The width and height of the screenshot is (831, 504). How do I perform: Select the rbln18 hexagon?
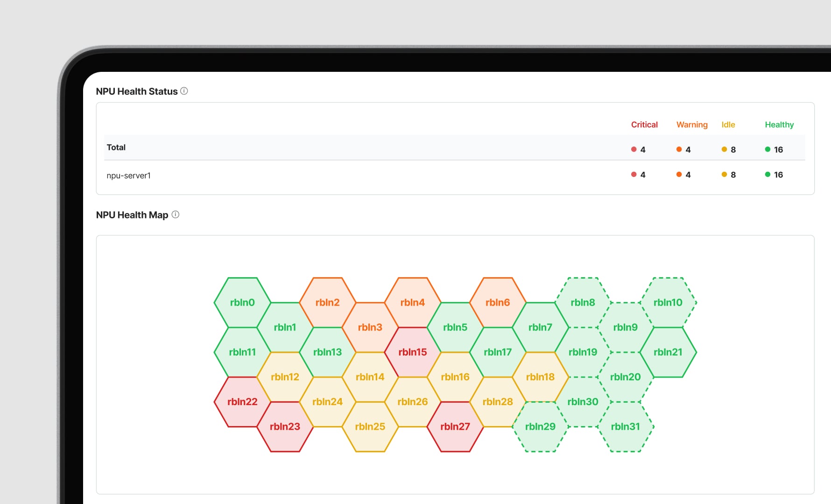540,377
